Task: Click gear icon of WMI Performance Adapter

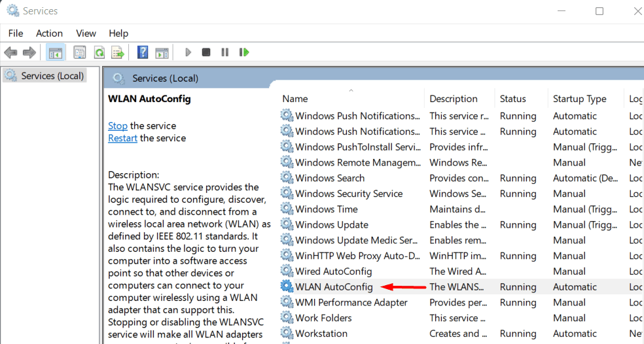Action: tap(287, 303)
